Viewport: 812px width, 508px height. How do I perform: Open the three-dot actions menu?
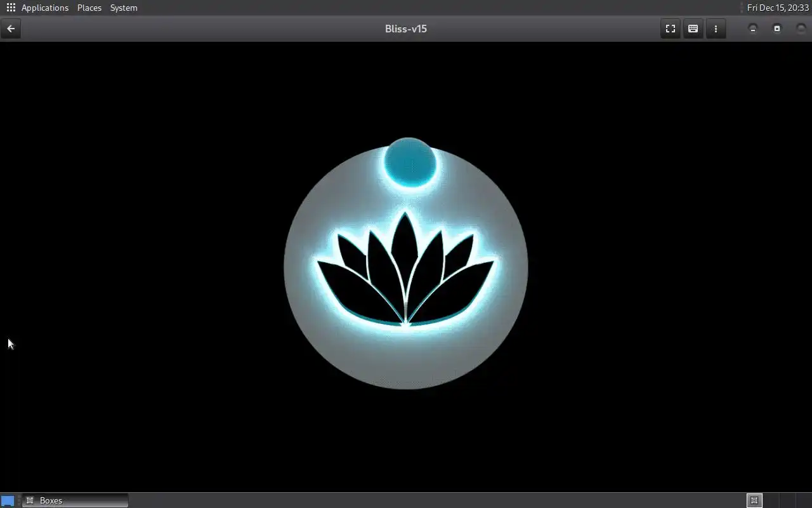(x=716, y=29)
